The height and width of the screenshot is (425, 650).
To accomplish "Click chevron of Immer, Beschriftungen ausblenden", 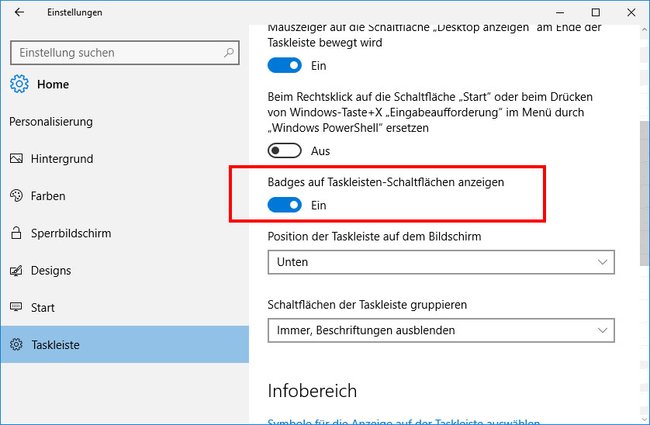I will (602, 330).
